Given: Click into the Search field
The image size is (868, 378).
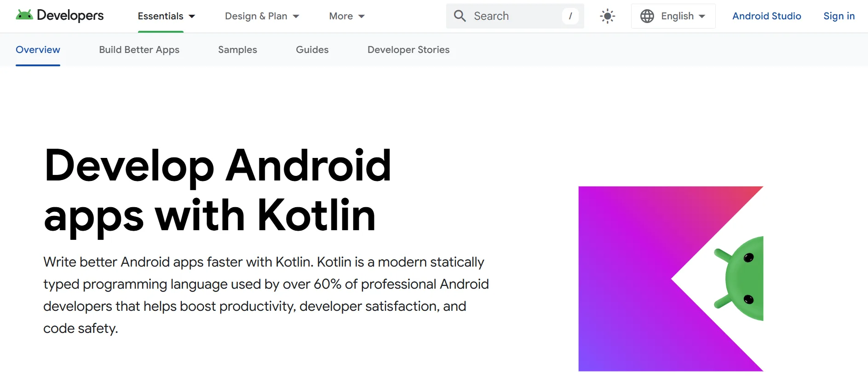Looking at the screenshot, I should (515, 16).
